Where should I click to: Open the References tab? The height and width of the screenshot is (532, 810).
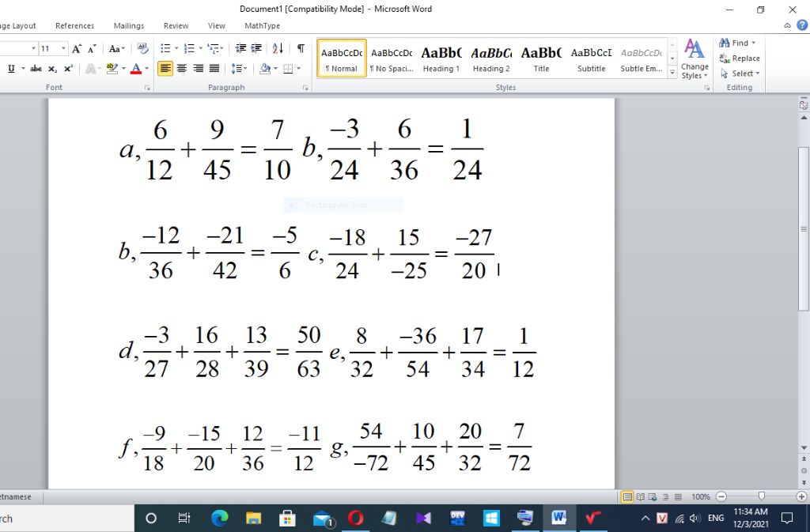point(75,26)
